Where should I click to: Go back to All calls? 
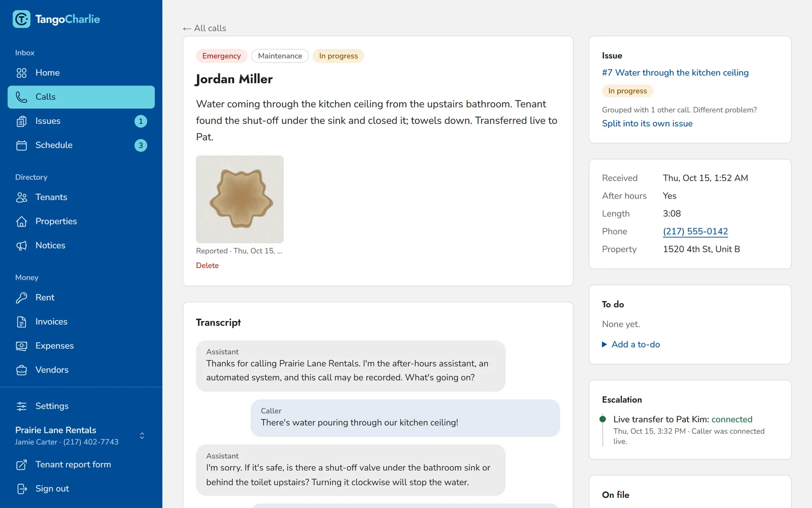coord(205,28)
